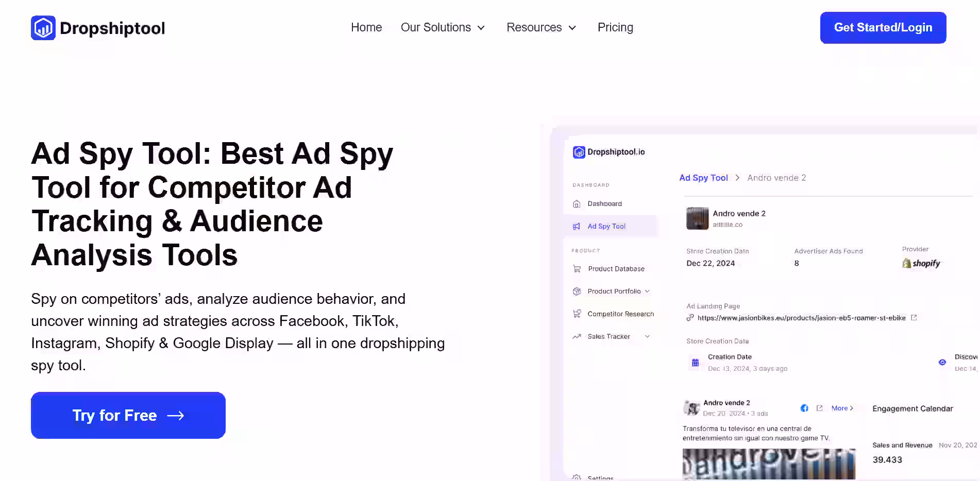Click the Dropshiptool logo icon in header
980x481 pixels.
(x=43, y=28)
